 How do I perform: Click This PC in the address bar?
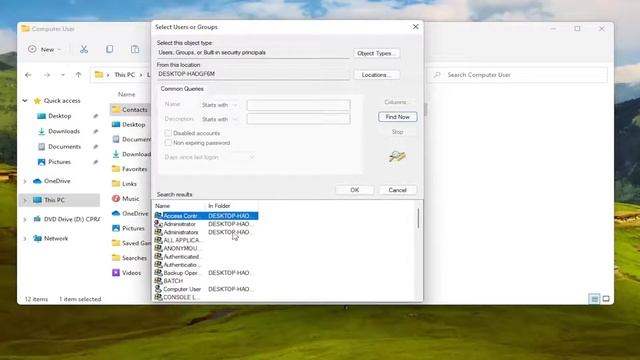124,75
